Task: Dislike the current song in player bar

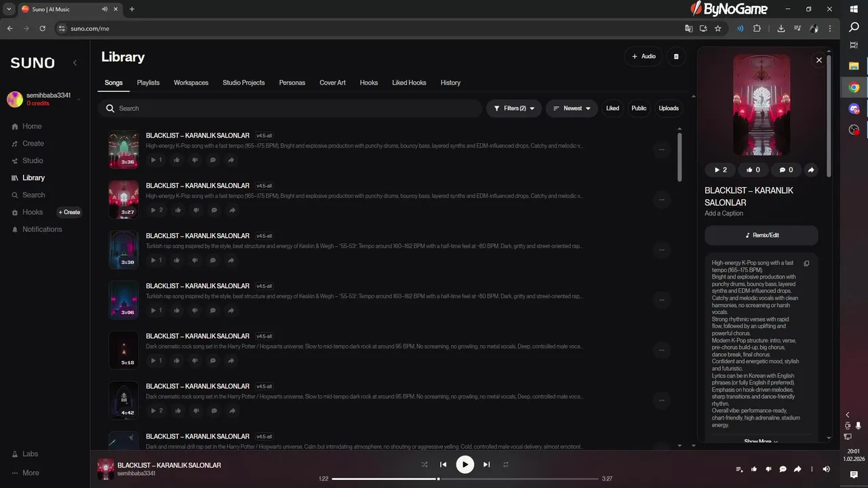Action: pyautogui.click(x=768, y=469)
